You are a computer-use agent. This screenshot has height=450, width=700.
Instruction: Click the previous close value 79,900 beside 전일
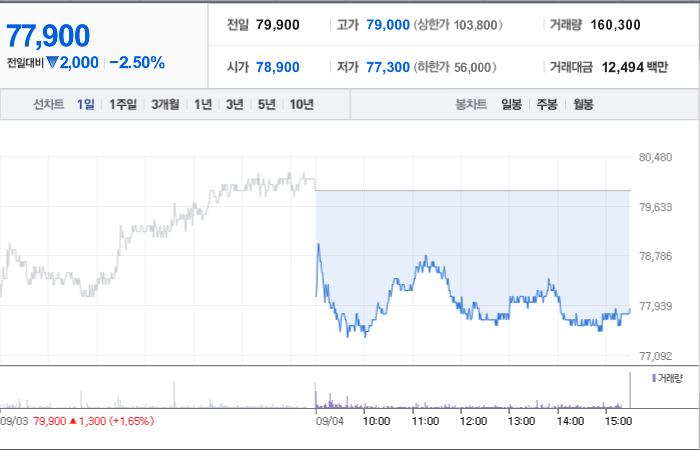pyautogui.click(x=278, y=25)
